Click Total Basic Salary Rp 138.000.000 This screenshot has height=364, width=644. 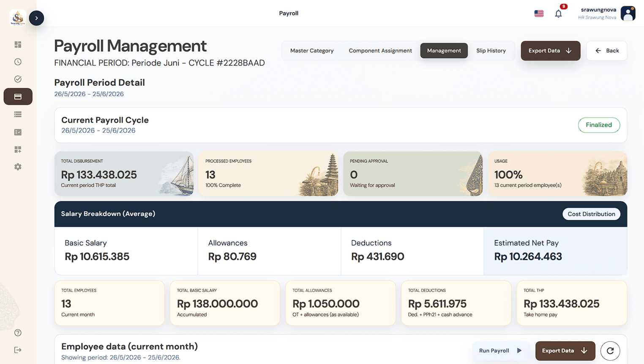tap(225, 303)
